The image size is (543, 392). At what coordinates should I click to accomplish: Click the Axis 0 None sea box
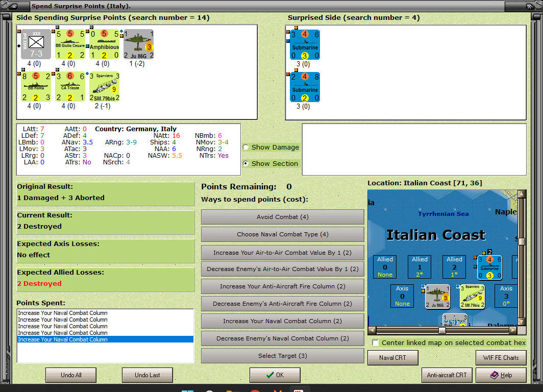click(x=402, y=296)
